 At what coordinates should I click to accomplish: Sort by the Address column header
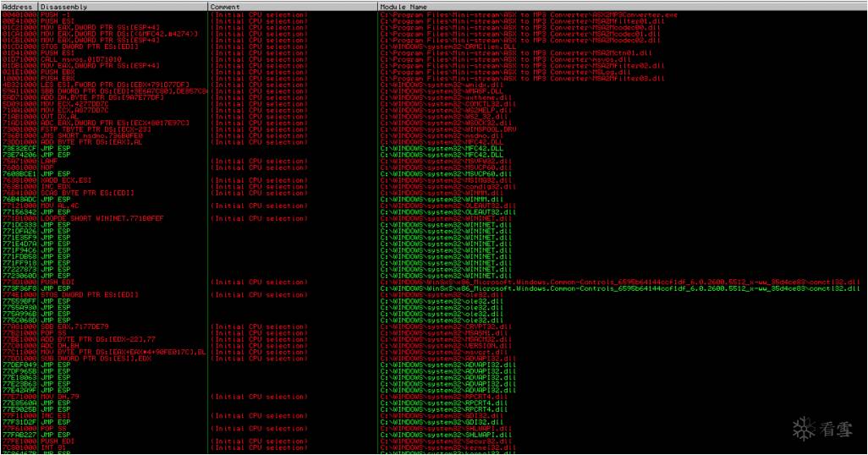19,7
